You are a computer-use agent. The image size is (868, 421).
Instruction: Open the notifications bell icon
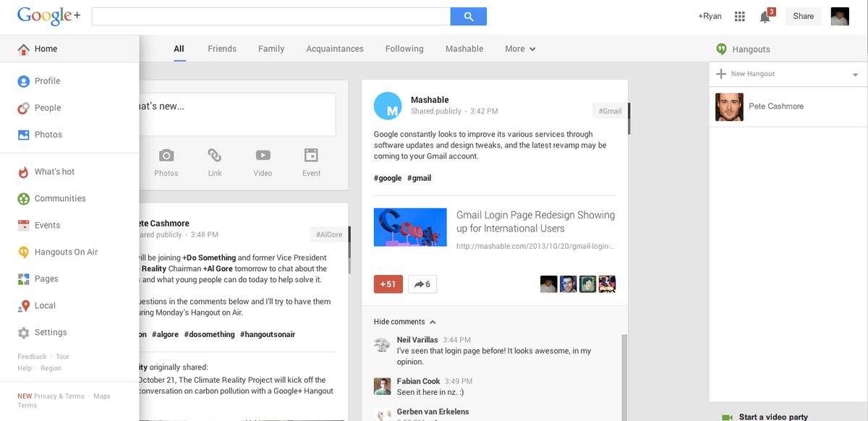[x=765, y=17]
